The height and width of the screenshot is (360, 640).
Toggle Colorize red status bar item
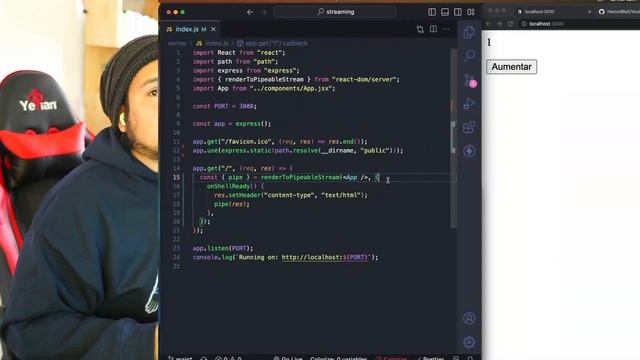pos(391,358)
